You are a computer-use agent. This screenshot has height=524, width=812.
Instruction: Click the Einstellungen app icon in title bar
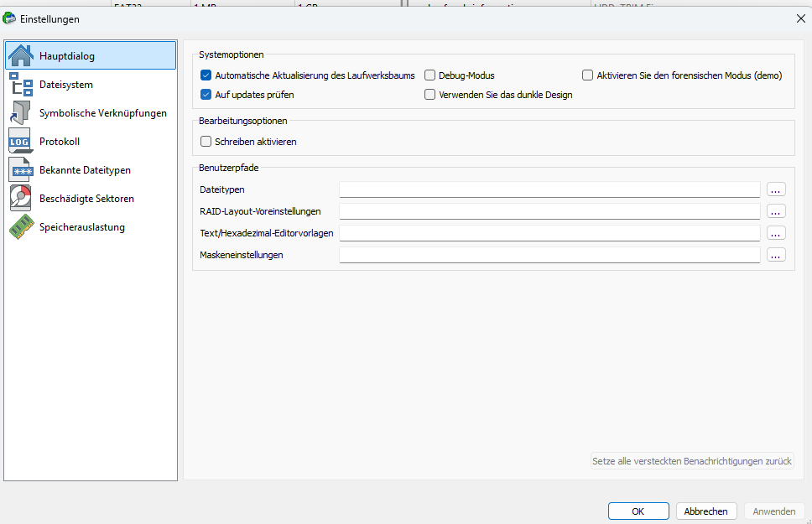pyautogui.click(x=9, y=18)
